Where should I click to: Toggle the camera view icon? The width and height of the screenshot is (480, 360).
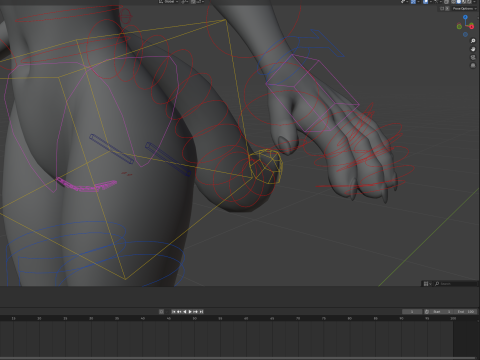[x=473, y=57]
